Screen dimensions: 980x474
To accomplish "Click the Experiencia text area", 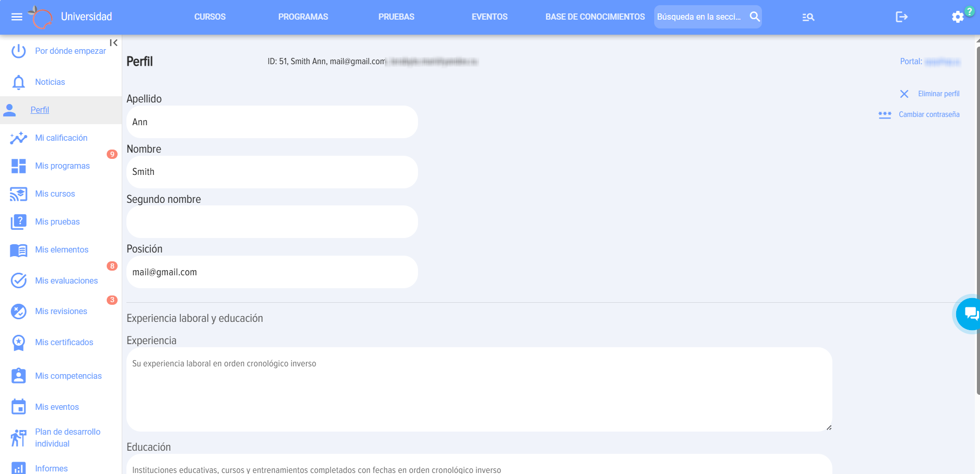I will (479, 389).
